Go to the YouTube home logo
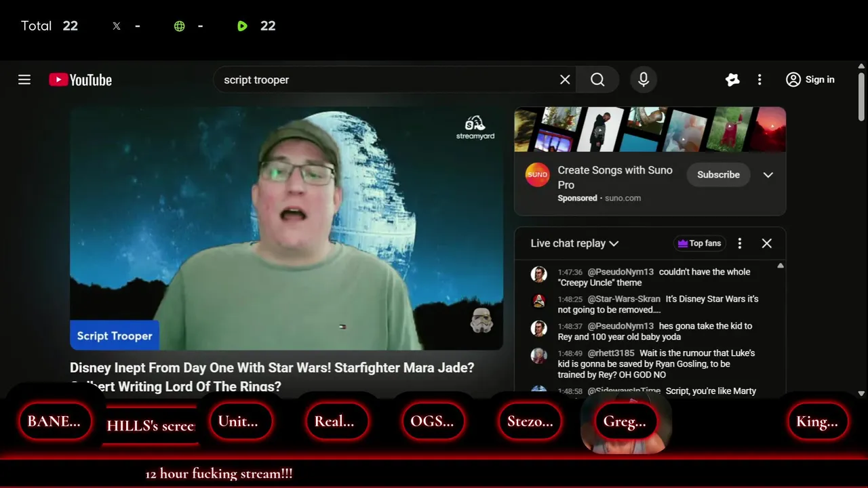868x488 pixels. click(x=80, y=80)
